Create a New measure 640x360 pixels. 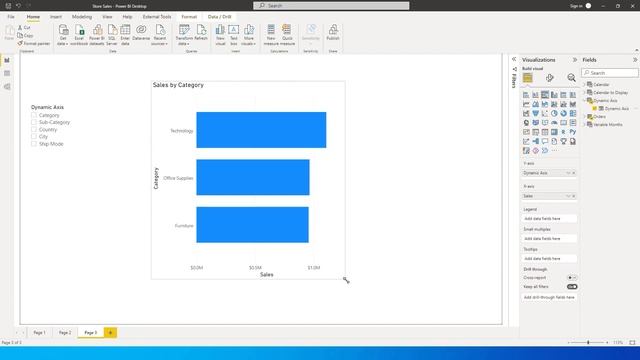tap(271, 35)
